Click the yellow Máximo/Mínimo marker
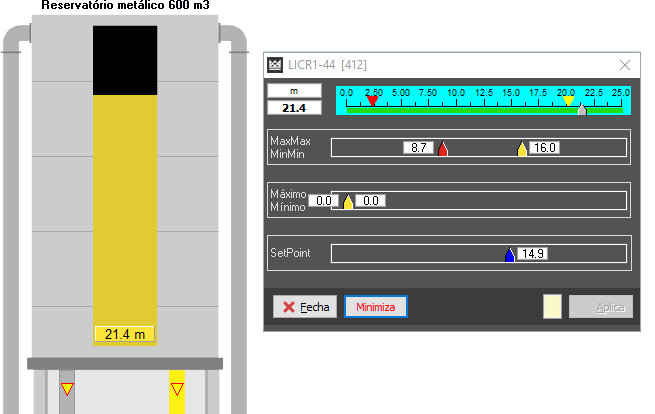 tap(348, 202)
